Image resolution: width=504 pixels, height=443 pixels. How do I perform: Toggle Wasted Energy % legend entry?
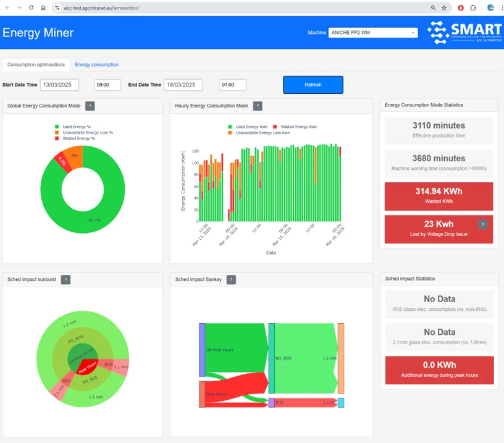(75, 138)
